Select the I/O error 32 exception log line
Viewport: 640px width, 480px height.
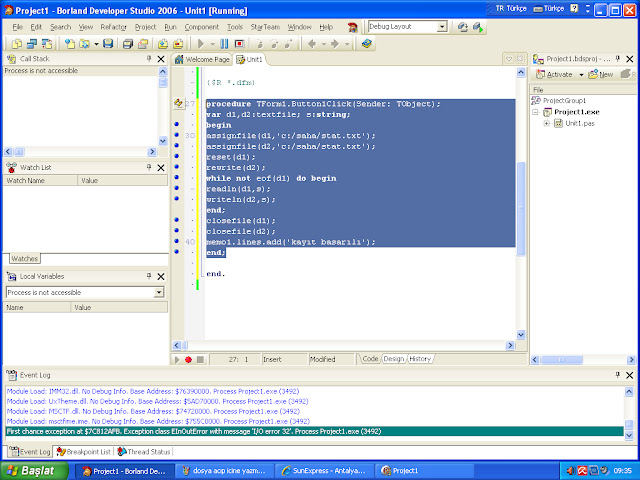(315, 431)
